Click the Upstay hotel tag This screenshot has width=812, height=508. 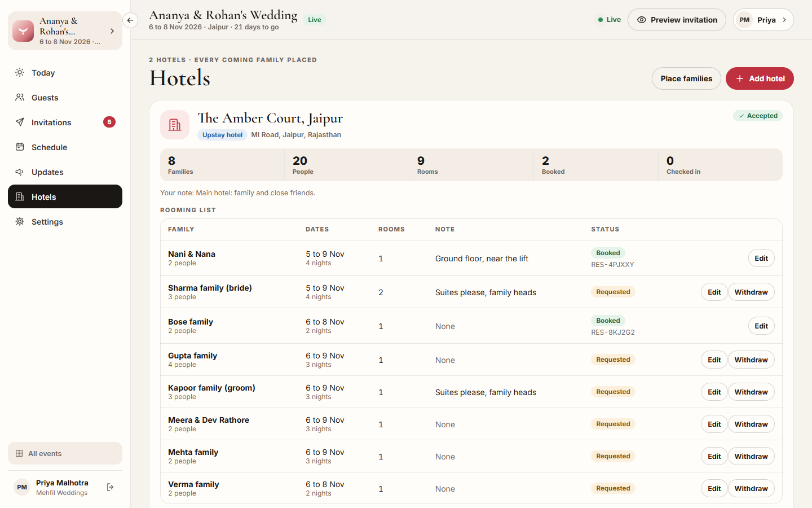[222, 135]
